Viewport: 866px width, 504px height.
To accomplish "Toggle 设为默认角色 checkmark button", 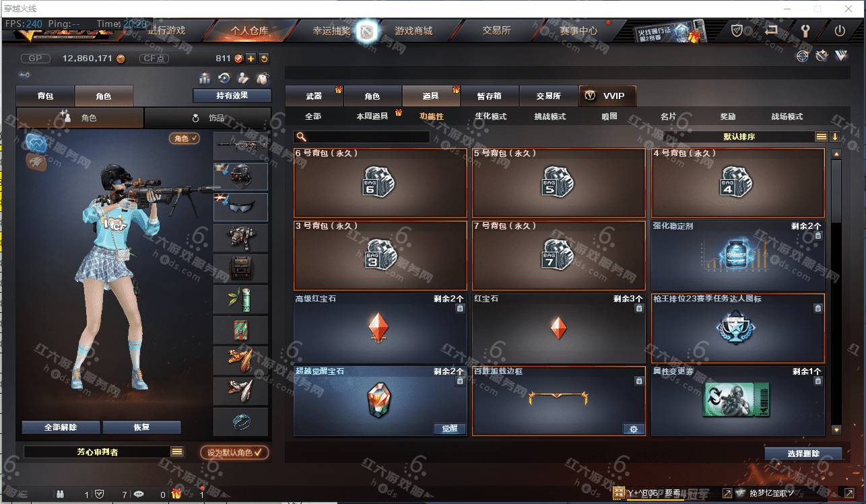I will pyautogui.click(x=234, y=452).
